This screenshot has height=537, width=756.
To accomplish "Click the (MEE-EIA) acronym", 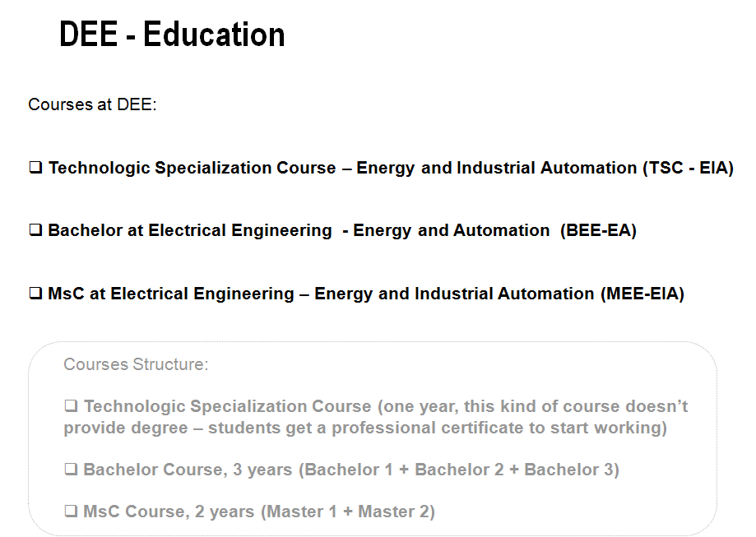I will coord(642,294).
